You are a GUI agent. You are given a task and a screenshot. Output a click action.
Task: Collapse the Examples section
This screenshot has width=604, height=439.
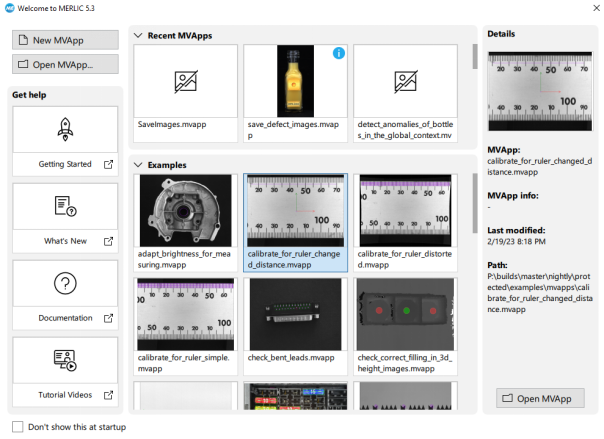pos(138,164)
